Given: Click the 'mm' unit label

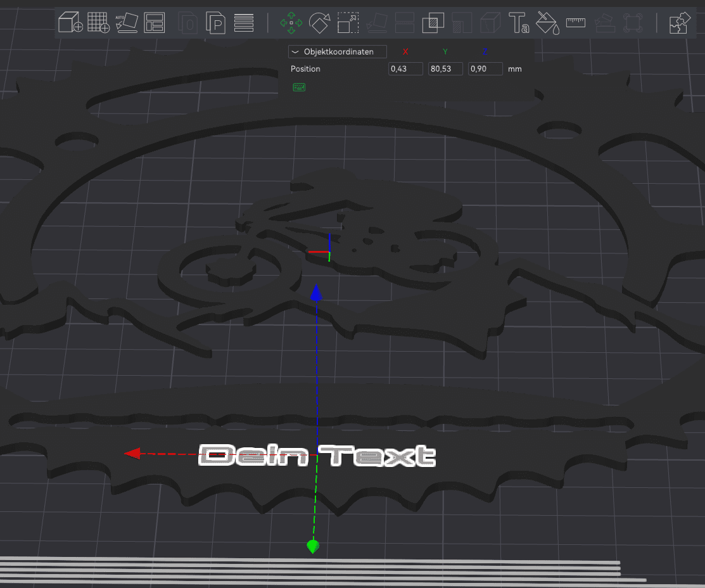Looking at the screenshot, I should coord(515,69).
